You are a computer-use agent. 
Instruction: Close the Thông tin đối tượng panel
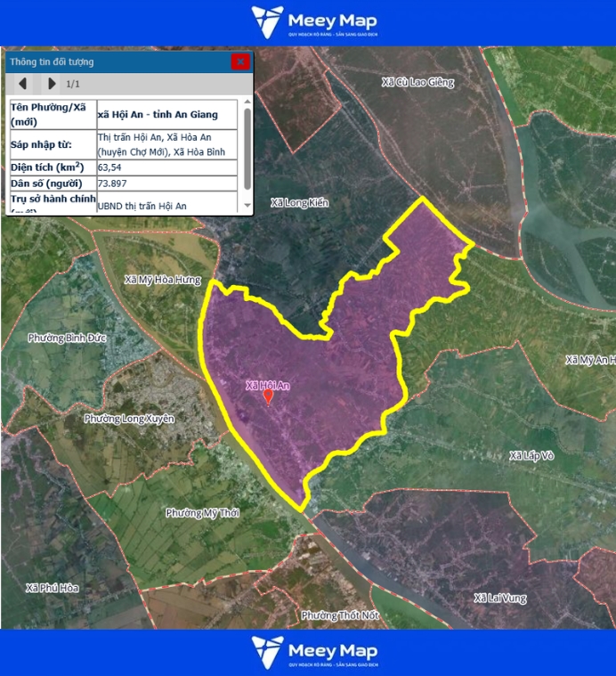pos(239,61)
